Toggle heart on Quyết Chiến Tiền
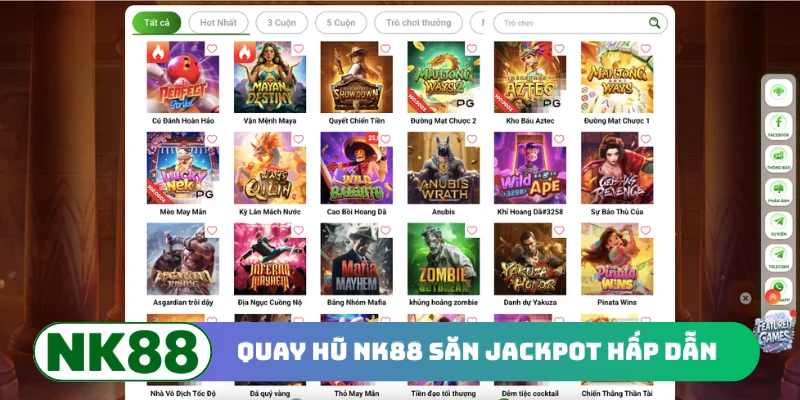Image resolution: width=800 pixels, height=400 pixels. coord(385,48)
